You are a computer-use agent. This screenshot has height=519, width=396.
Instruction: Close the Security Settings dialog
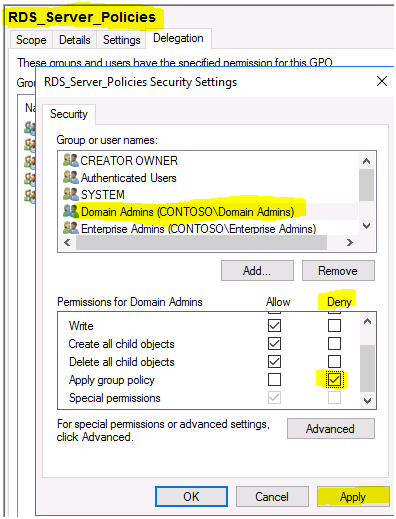(x=382, y=81)
